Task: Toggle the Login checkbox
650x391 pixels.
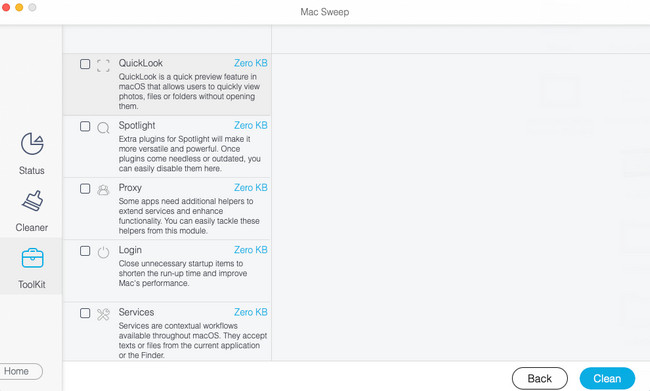Action: pos(85,251)
